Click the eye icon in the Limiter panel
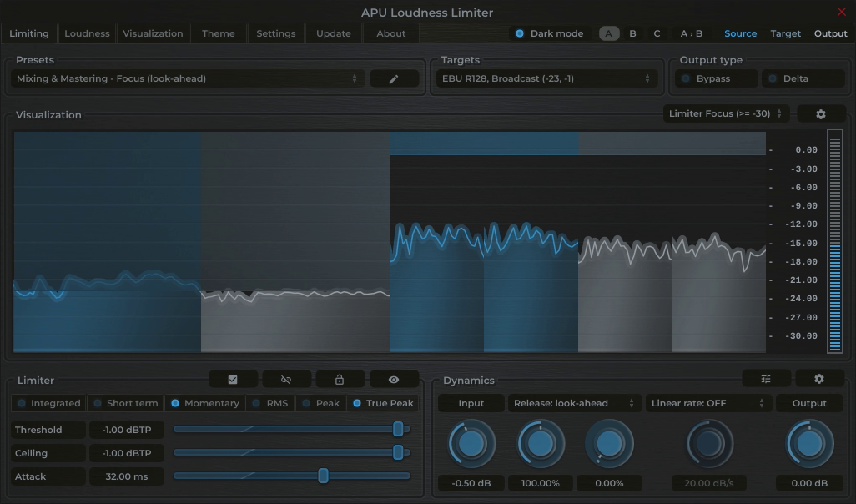856x504 pixels. pos(394,378)
